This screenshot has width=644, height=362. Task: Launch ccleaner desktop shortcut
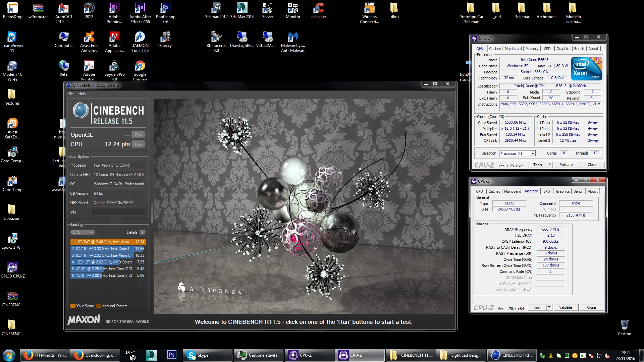point(318,11)
